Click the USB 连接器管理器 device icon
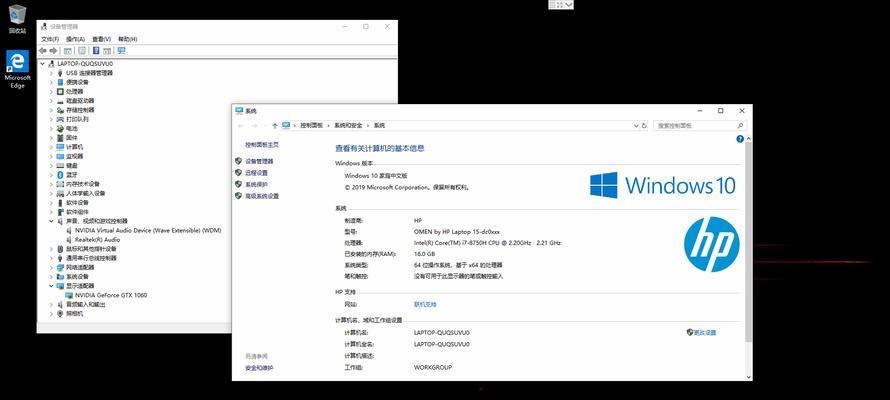This screenshot has height=400, width=890. [60, 73]
